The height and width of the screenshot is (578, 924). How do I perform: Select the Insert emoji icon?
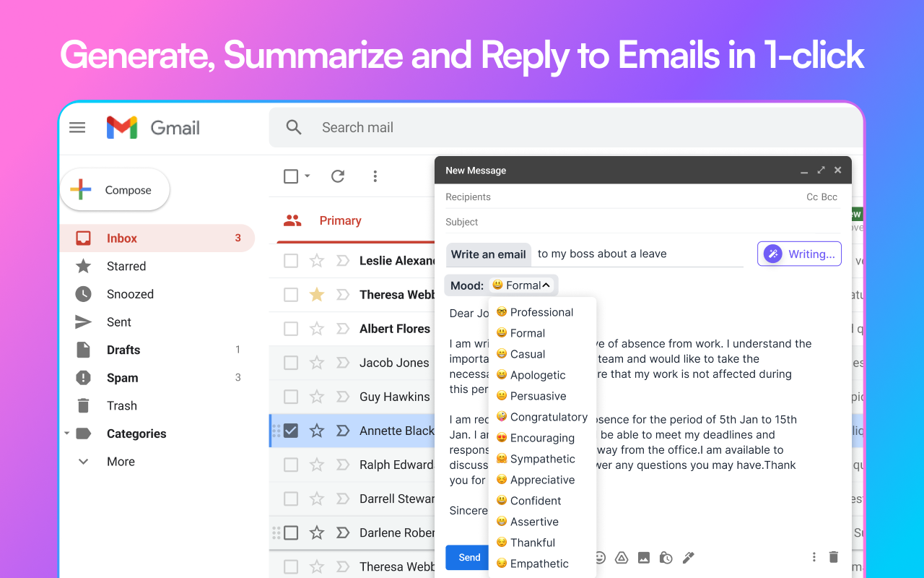(600, 557)
